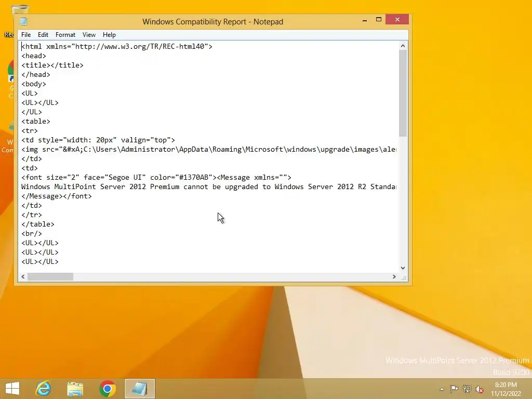
Task: Click the vertical scrollbar thumb
Action: tap(403, 93)
